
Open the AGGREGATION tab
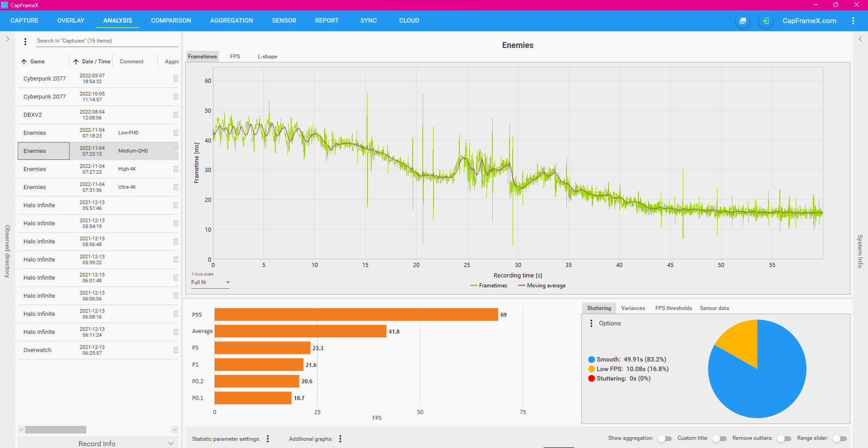point(231,21)
